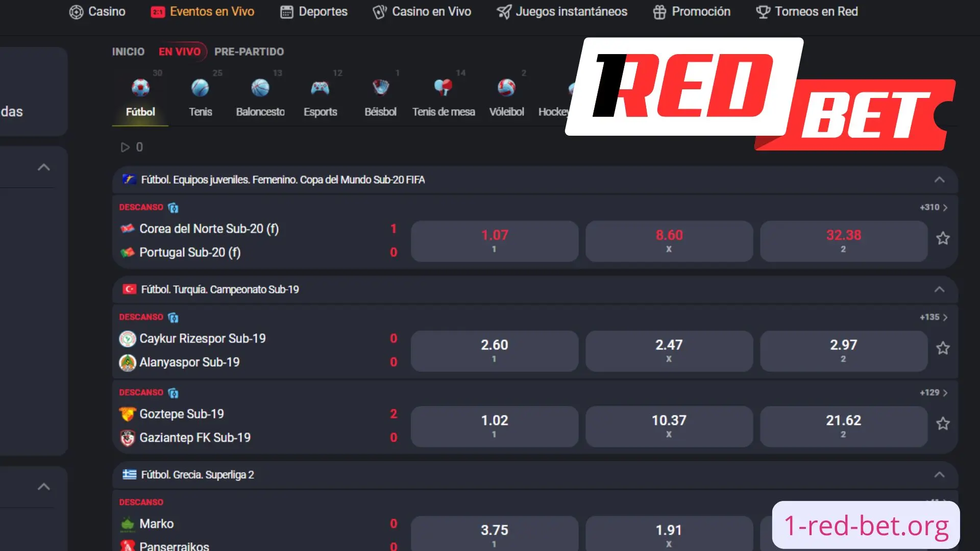The image size is (980, 551).
Task: Bet 1.02 on Goztepe Sub-19
Action: pos(494,427)
